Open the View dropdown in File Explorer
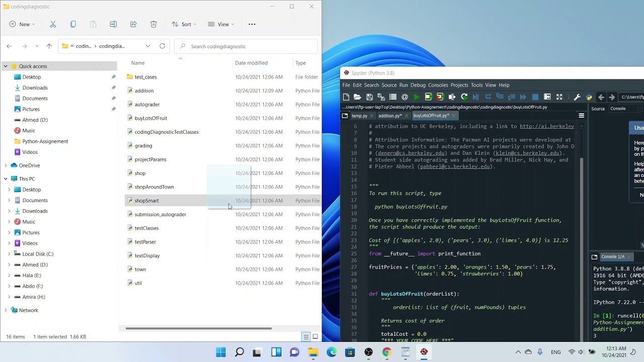 coord(220,24)
